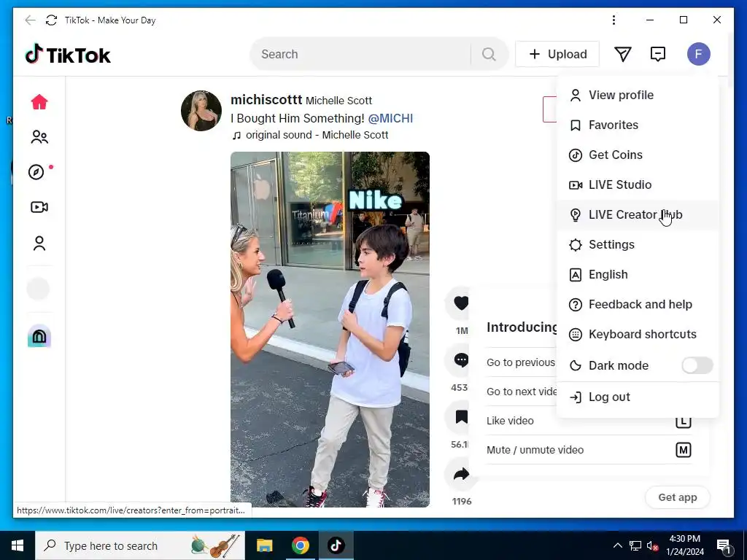Click the Like video shortcut row
Screen dimensions: 747x560
(589, 421)
